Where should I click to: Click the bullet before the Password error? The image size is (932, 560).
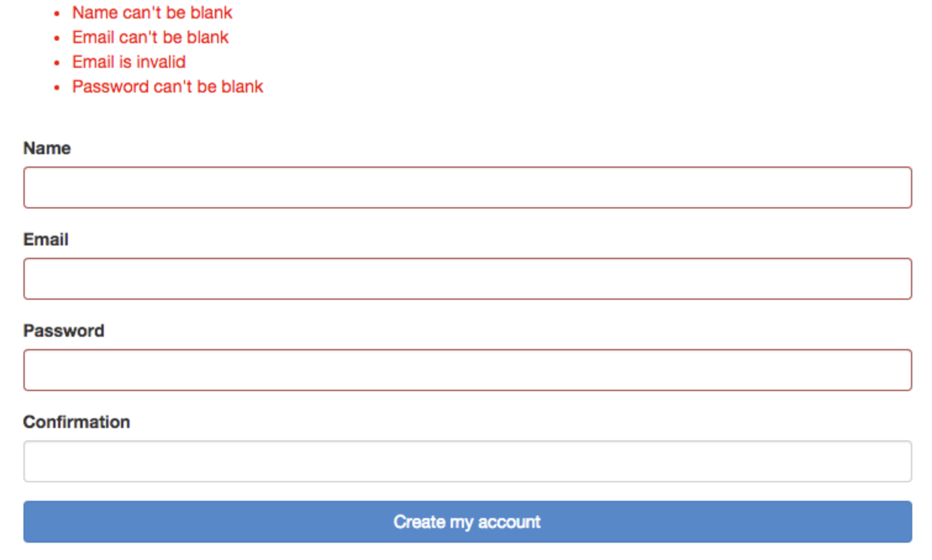[x=57, y=88]
